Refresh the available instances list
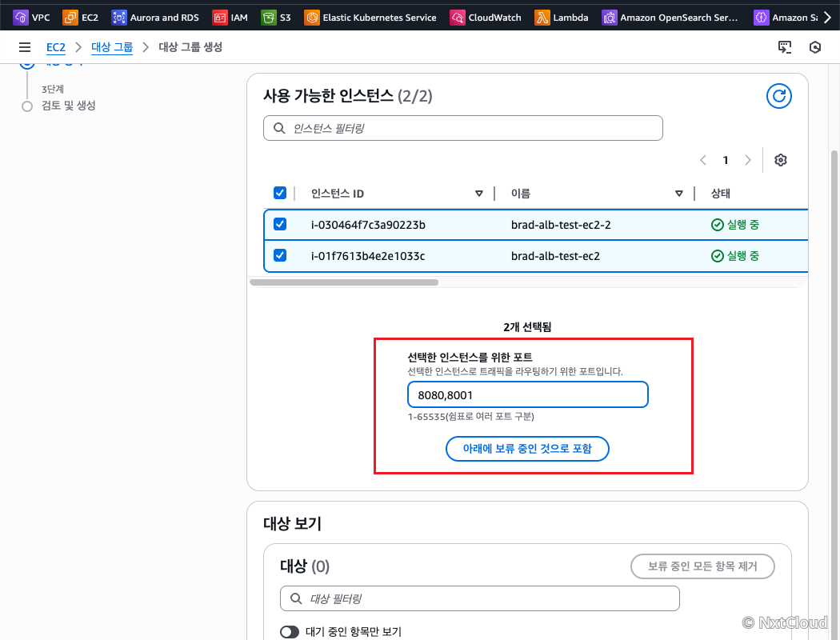Image resolution: width=840 pixels, height=640 pixels. (779, 96)
